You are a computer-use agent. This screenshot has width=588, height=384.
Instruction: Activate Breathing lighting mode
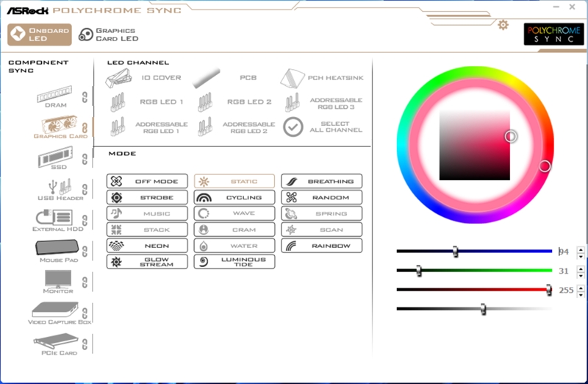click(322, 181)
